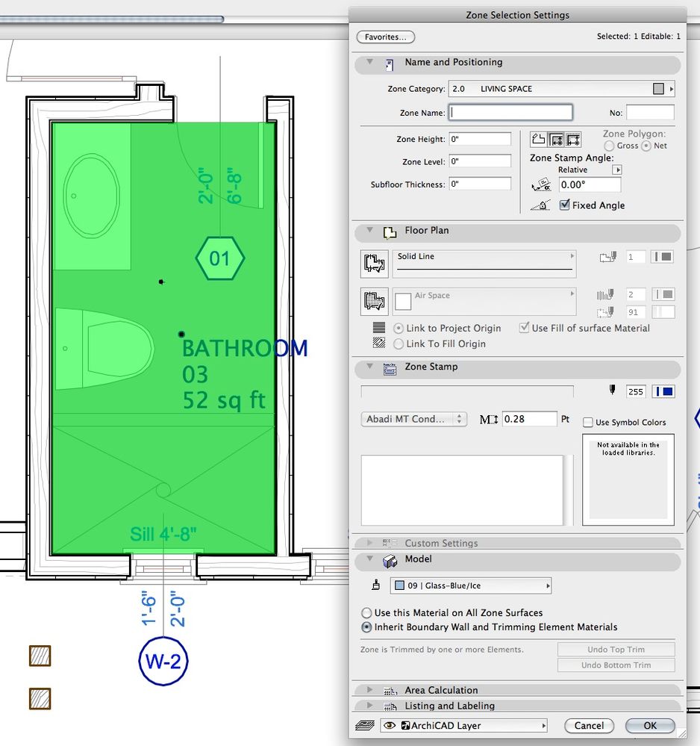This screenshot has height=746, width=700.
Task: Open the Abadi MT Cond font dropdown
Action: (x=413, y=419)
